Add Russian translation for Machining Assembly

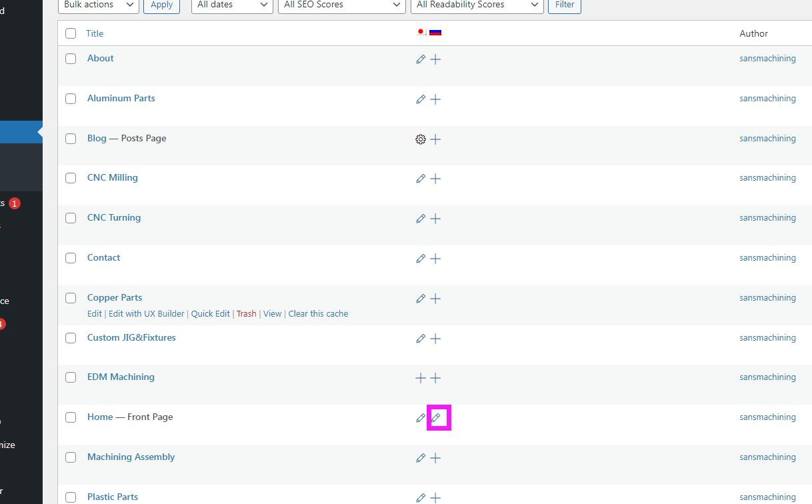(x=435, y=458)
